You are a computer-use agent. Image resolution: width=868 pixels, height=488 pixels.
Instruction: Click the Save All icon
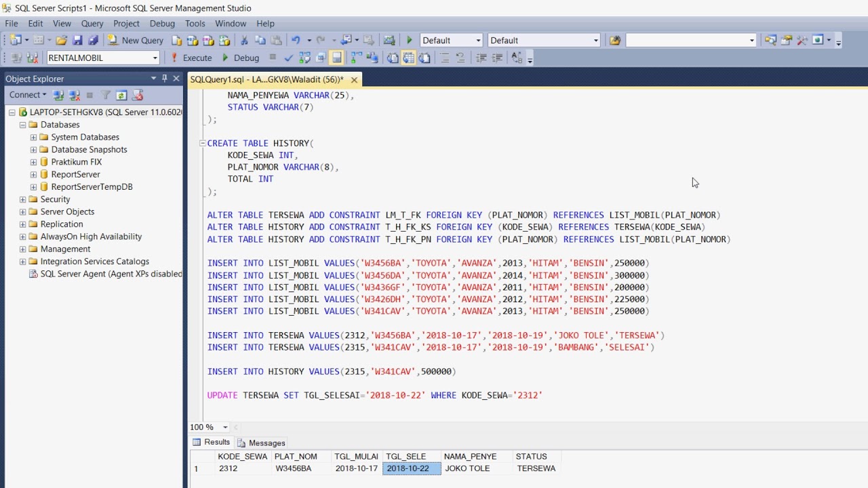click(x=93, y=41)
